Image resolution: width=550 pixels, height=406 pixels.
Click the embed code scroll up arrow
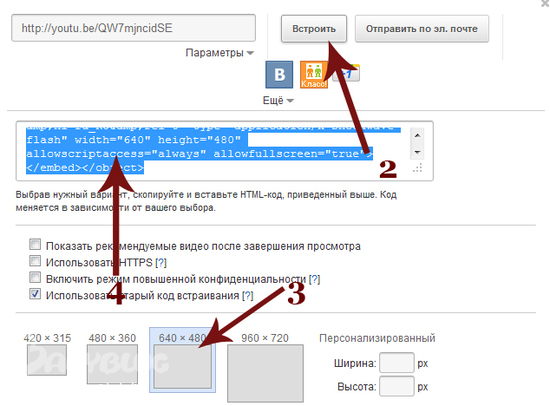click(417, 135)
